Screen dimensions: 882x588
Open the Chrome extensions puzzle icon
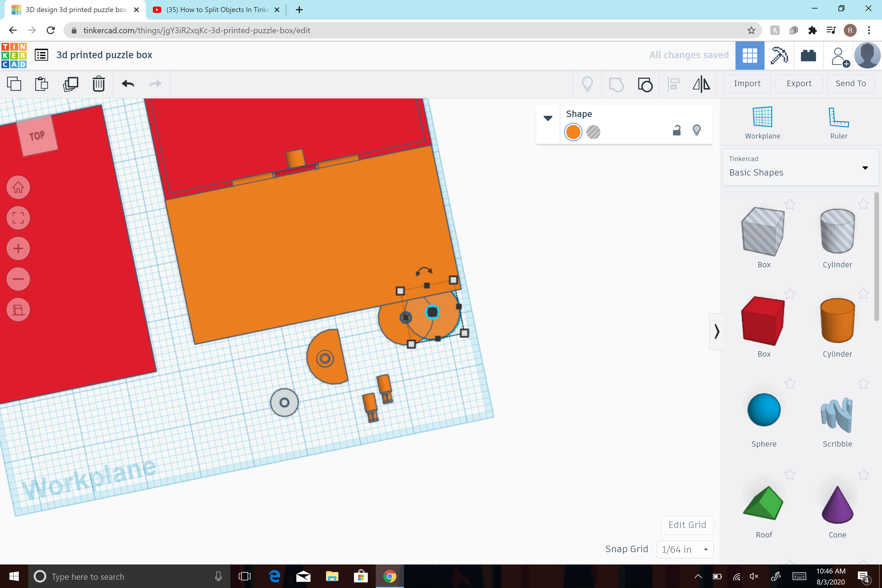[x=812, y=30]
